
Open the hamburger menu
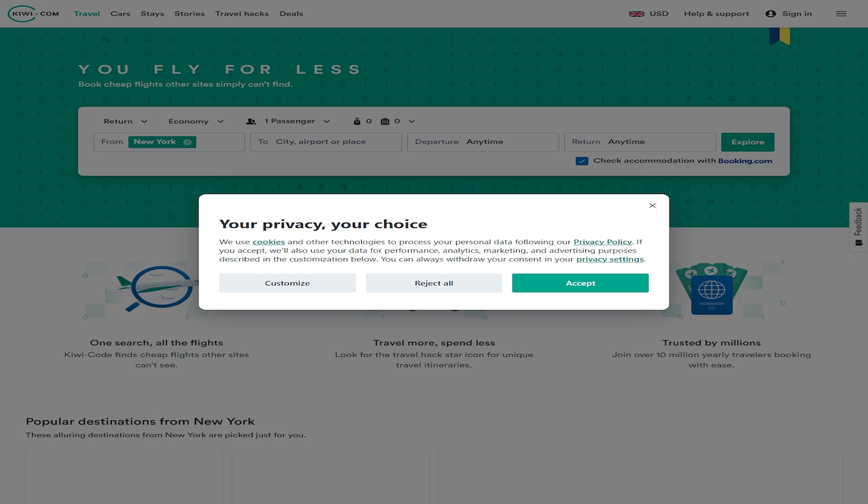coord(841,13)
